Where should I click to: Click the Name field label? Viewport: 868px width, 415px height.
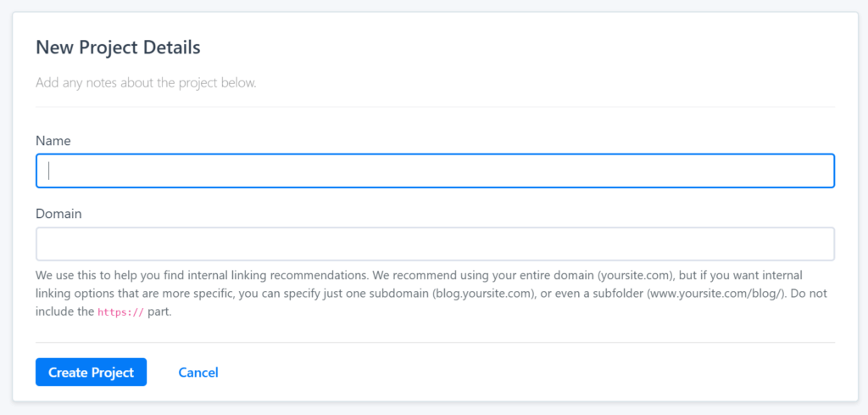(x=53, y=141)
